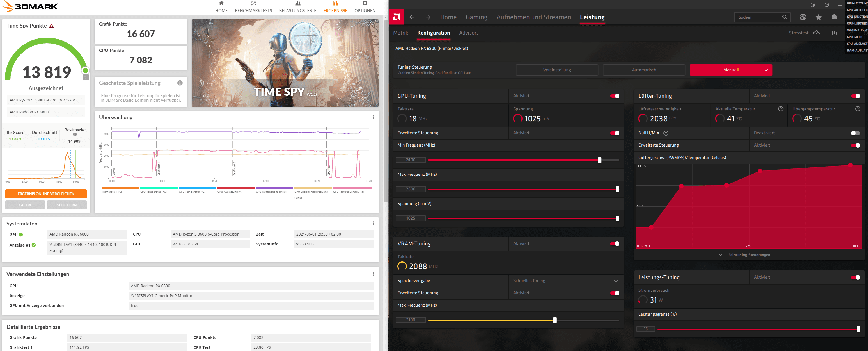Go back with Radeon back arrow

tap(412, 17)
